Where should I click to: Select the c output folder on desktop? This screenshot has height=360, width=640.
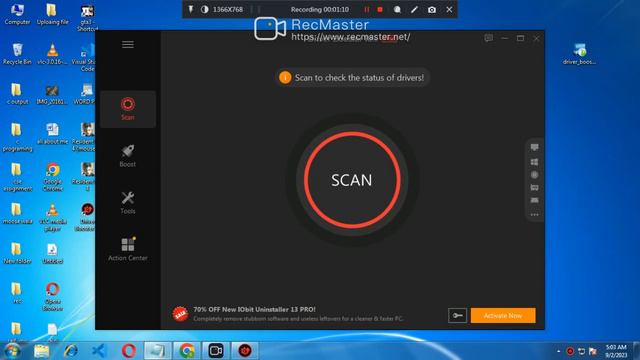[17, 94]
